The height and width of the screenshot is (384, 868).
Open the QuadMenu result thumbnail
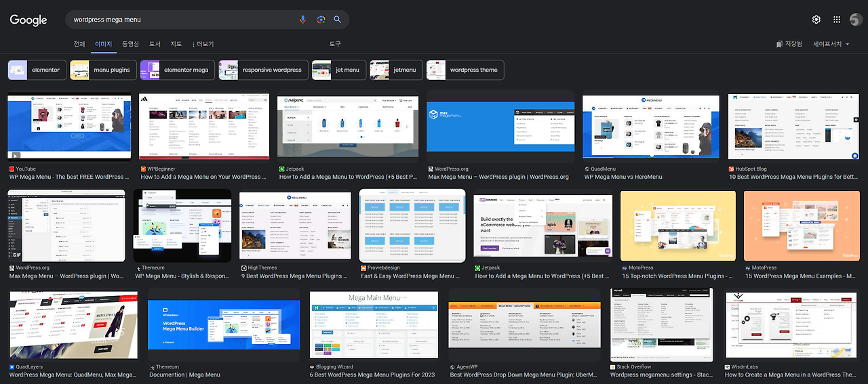click(651, 126)
